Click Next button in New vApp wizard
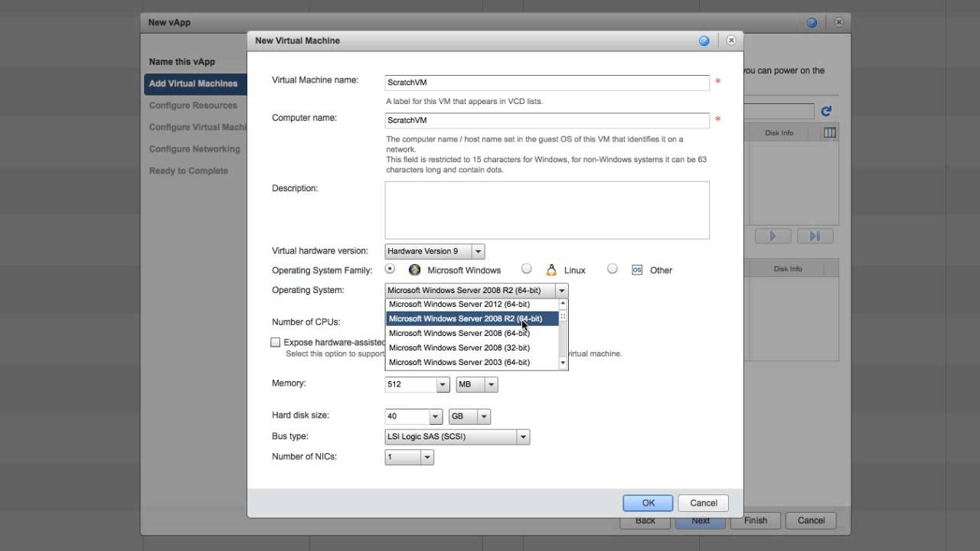The height and width of the screenshot is (551, 980). [x=701, y=521]
